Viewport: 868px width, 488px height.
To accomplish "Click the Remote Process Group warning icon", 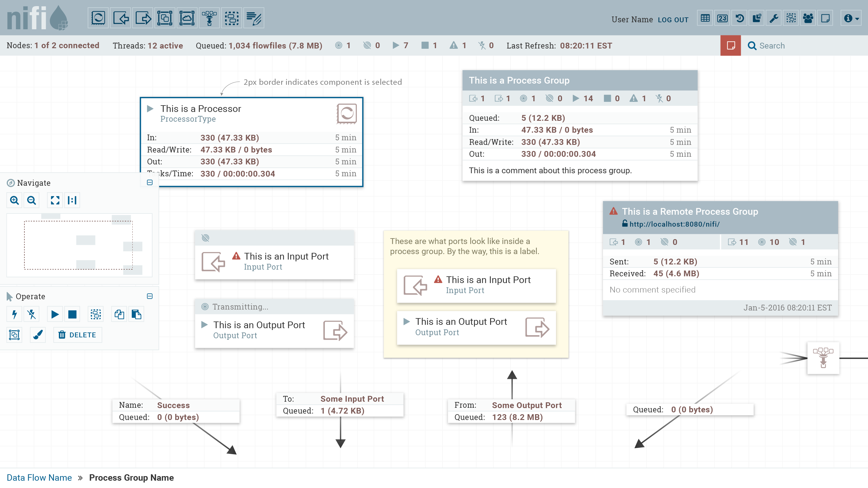I will coord(613,211).
